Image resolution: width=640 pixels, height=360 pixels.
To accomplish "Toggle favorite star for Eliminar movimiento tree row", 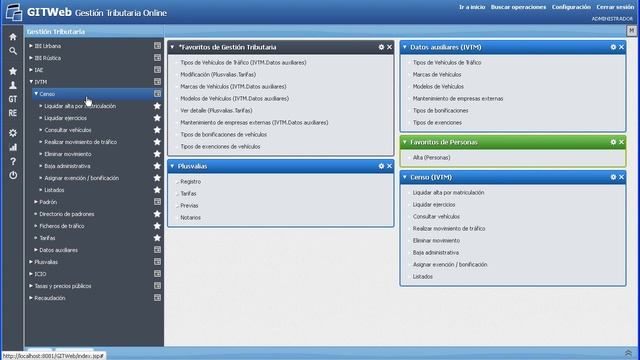I will coord(157,154).
